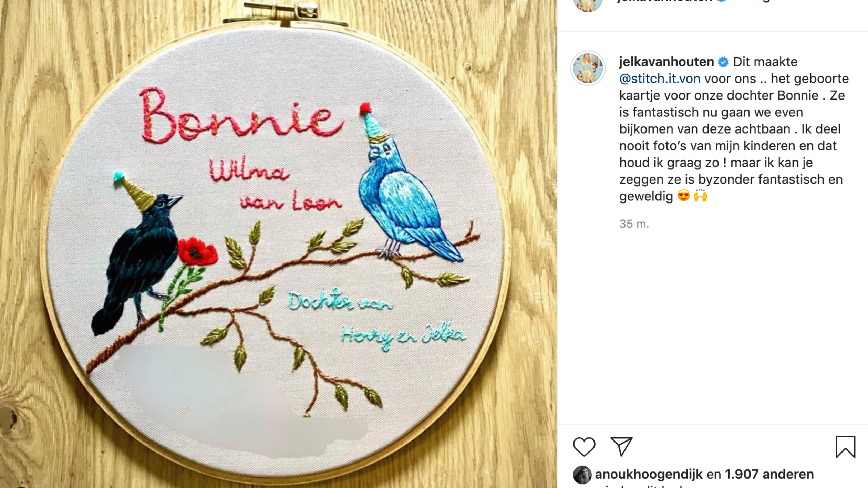Click the heart-eyes emoji in caption
The height and width of the screenshot is (488, 868).
click(x=683, y=196)
